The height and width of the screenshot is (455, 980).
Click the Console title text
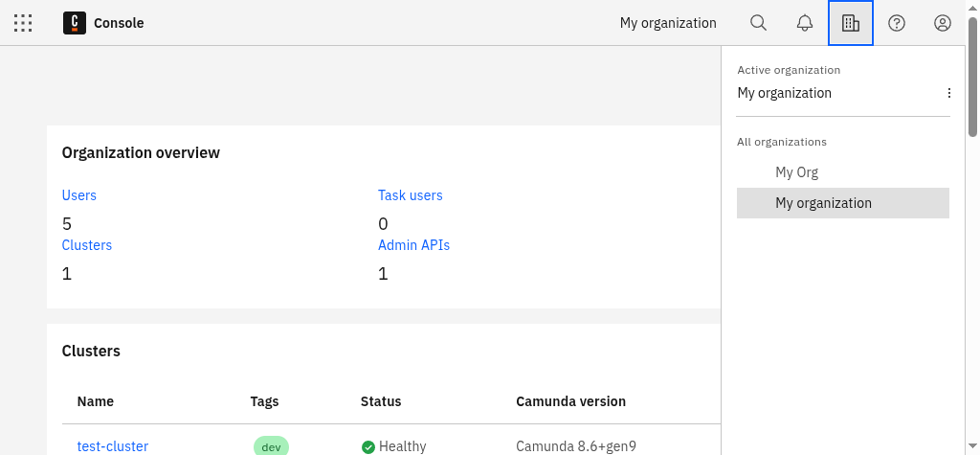(119, 23)
